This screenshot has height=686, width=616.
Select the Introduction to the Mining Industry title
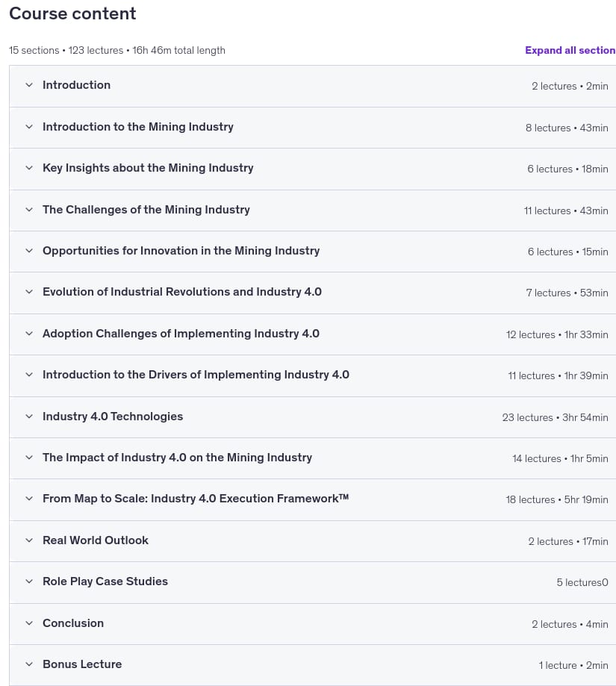point(138,127)
